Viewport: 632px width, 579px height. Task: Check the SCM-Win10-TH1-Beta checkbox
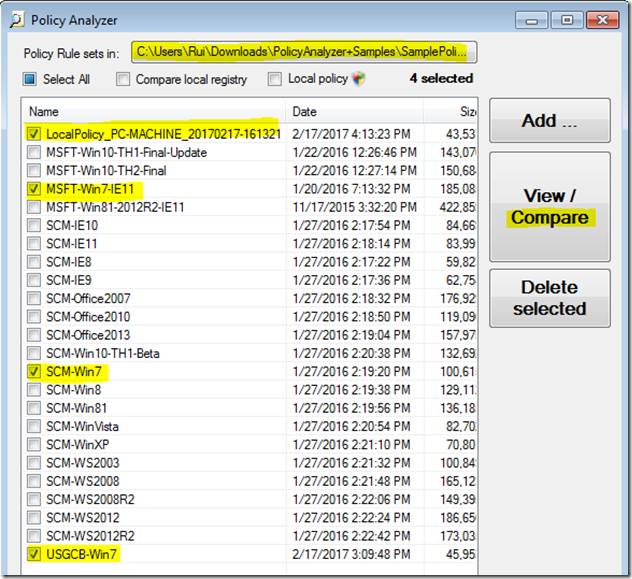coord(34,353)
